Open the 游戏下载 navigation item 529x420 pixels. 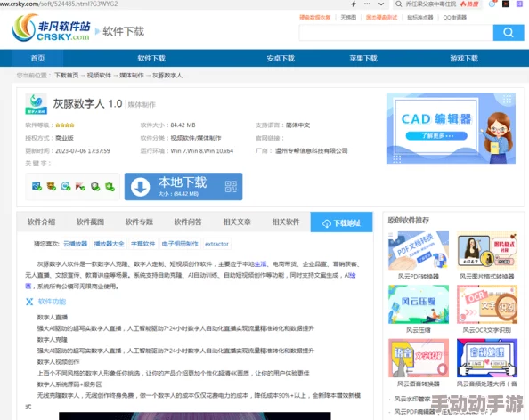[x=464, y=59]
